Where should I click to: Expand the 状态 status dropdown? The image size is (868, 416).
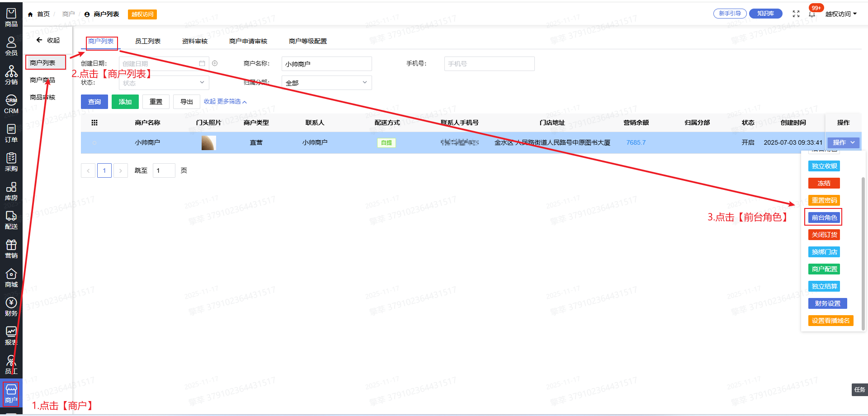click(x=164, y=83)
